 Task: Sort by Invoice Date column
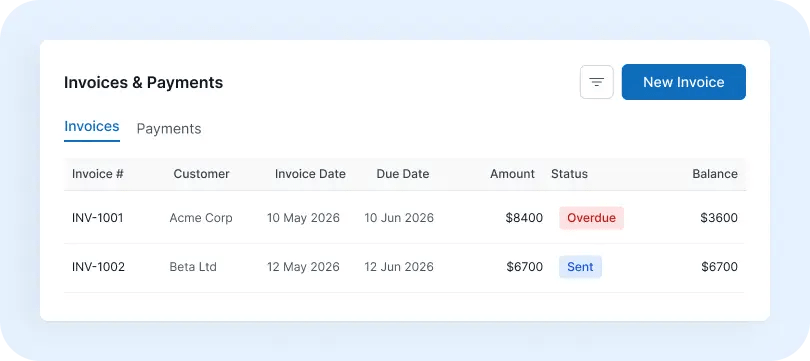point(310,174)
